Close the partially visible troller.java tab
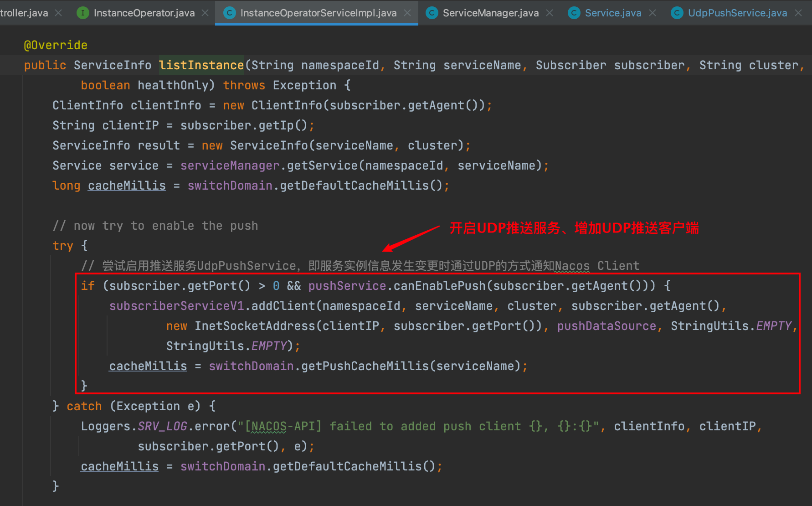This screenshot has height=506, width=812. 58,13
